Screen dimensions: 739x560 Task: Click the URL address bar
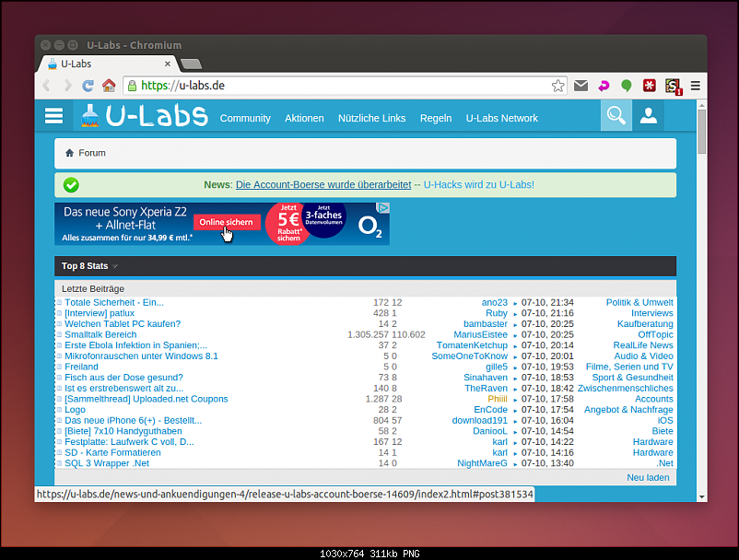341,86
